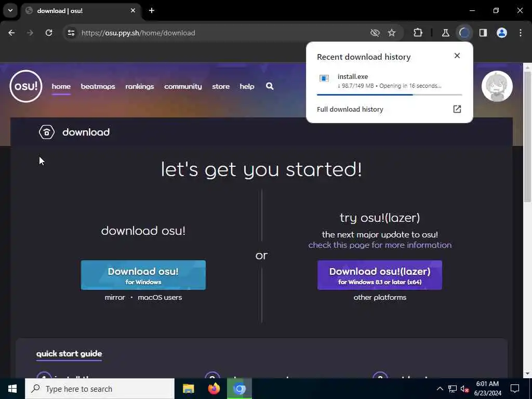
Task: Click the muted volume tray icon
Action: 464,389
